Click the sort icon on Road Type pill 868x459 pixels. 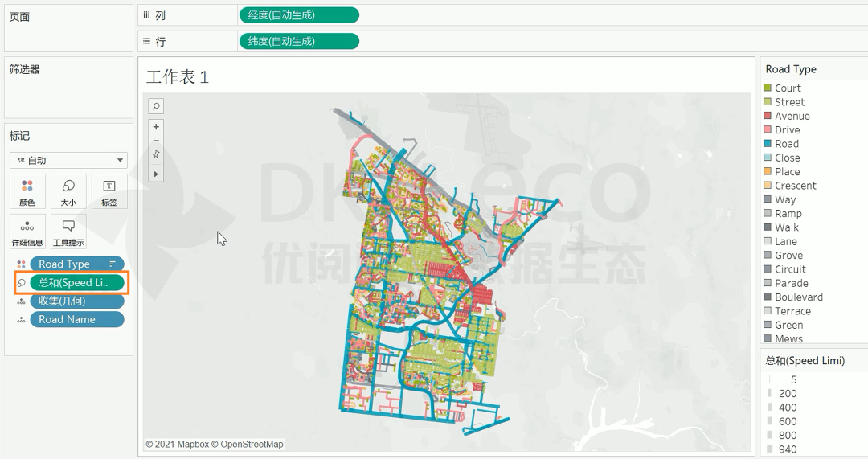[x=113, y=264]
